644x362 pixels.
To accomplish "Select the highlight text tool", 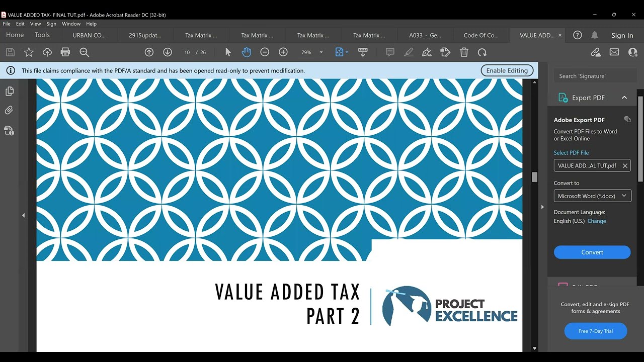I will click(409, 52).
